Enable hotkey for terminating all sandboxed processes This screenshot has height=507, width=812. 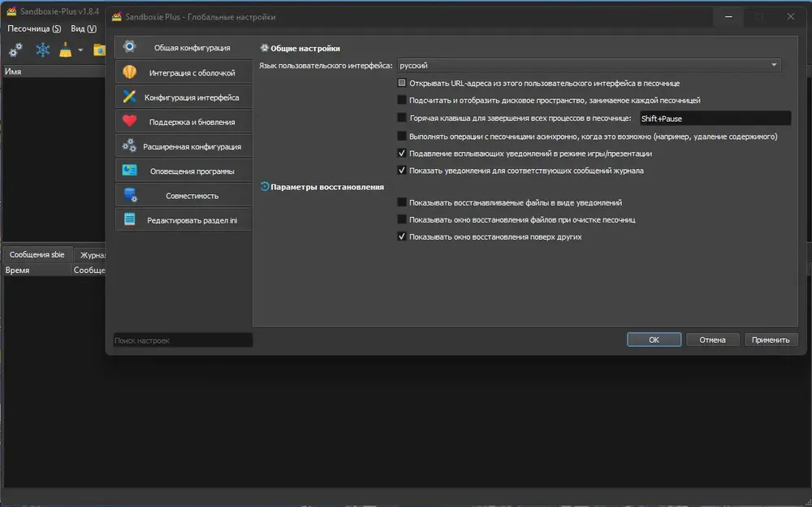[402, 118]
